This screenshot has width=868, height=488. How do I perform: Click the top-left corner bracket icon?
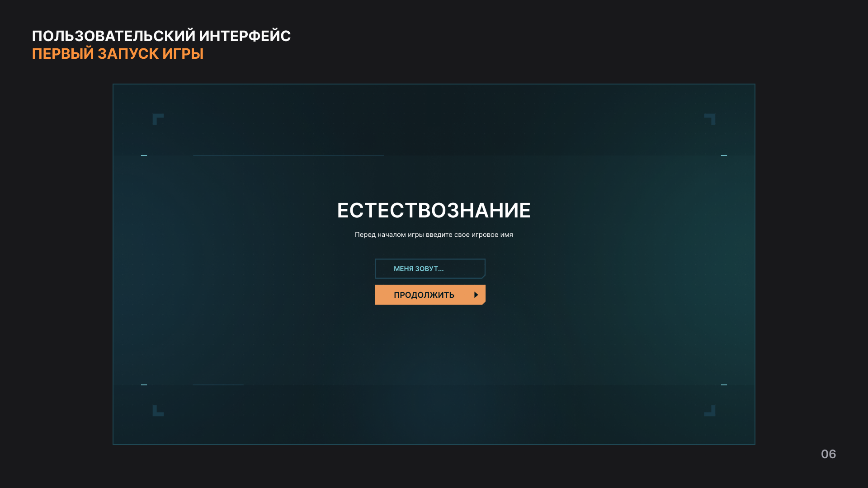158,119
